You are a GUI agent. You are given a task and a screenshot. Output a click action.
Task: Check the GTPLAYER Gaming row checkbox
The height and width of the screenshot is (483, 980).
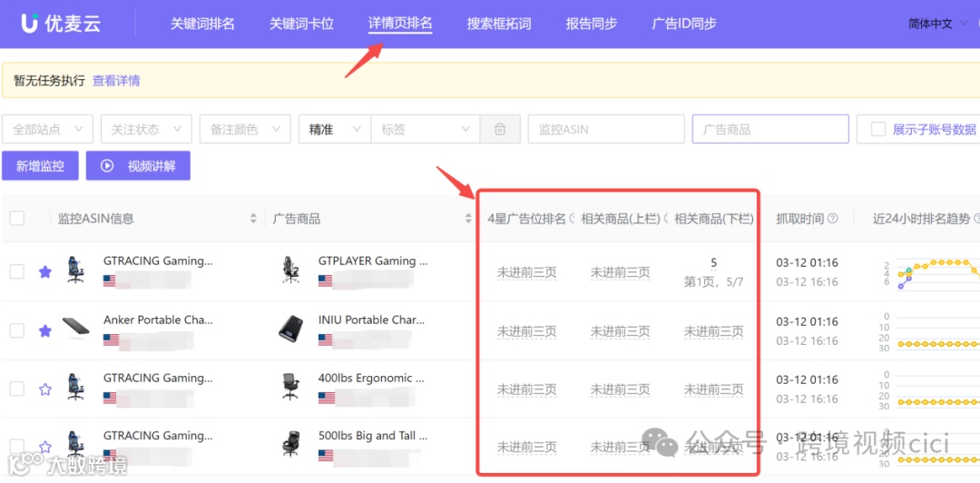coord(17,271)
